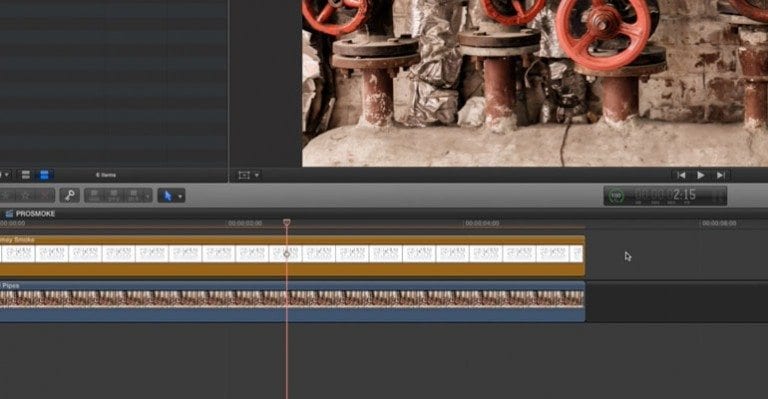768x399 pixels.
Task: Click the insert clip edit button
Action: click(114, 196)
